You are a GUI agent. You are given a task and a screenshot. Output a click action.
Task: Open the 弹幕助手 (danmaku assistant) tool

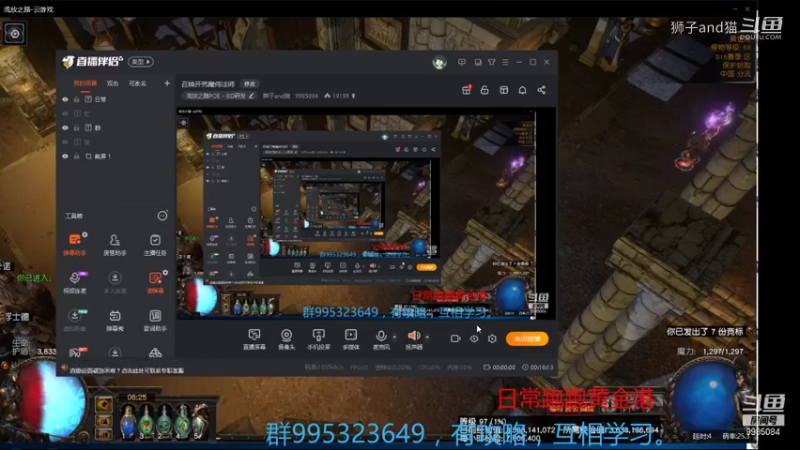74,244
